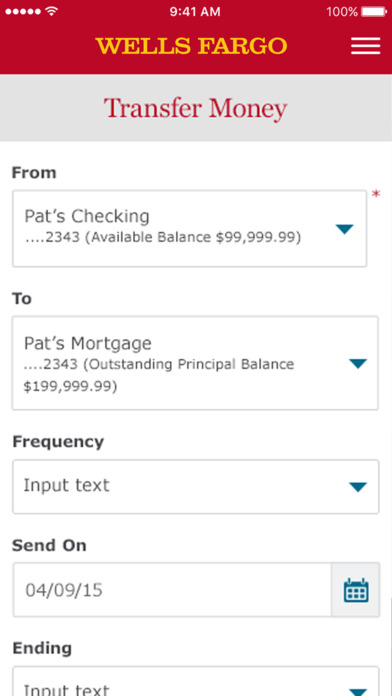Select the Pat's Mortgage account field

pos(195,363)
